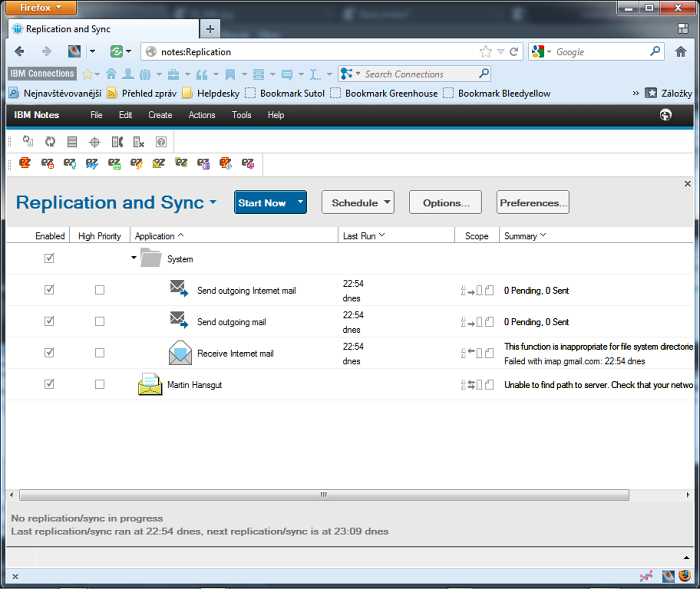Open the Help menu

pos(276,115)
